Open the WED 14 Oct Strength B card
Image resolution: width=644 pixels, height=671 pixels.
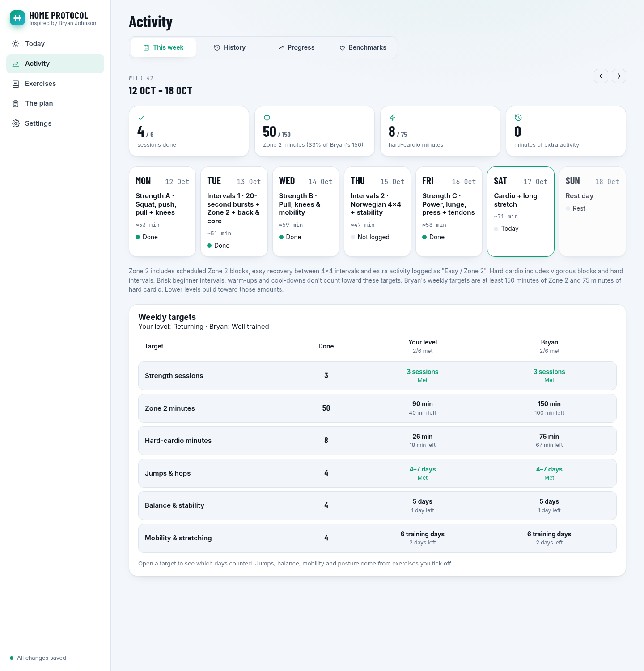(x=306, y=212)
